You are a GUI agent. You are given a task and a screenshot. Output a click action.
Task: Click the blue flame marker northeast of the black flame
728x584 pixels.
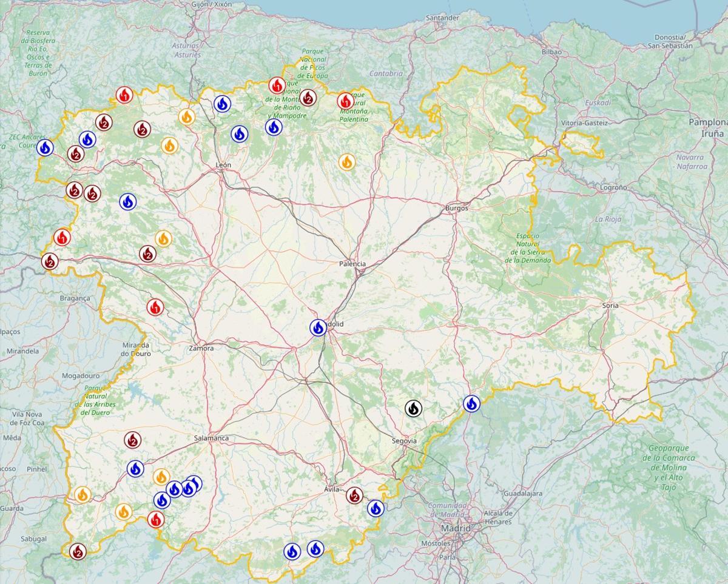click(x=473, y=403)
